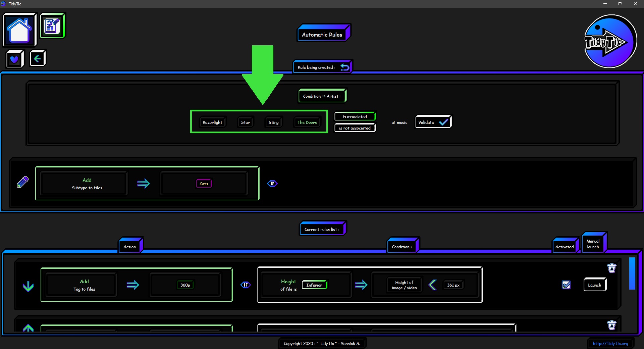Screen dimensions: 644x349
Task: Open the http://TidyTic.org link
Action: [610, 343]
